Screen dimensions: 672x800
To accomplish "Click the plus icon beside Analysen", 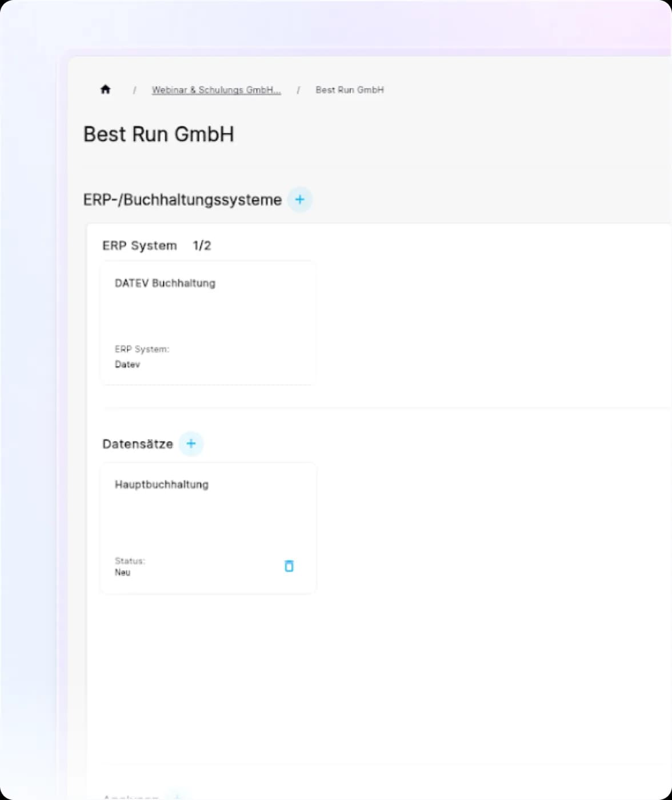I will point(177,797).
